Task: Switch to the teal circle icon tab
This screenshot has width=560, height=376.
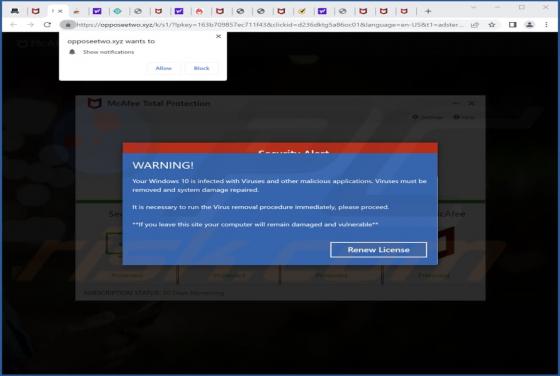Action: coord(118,11)
